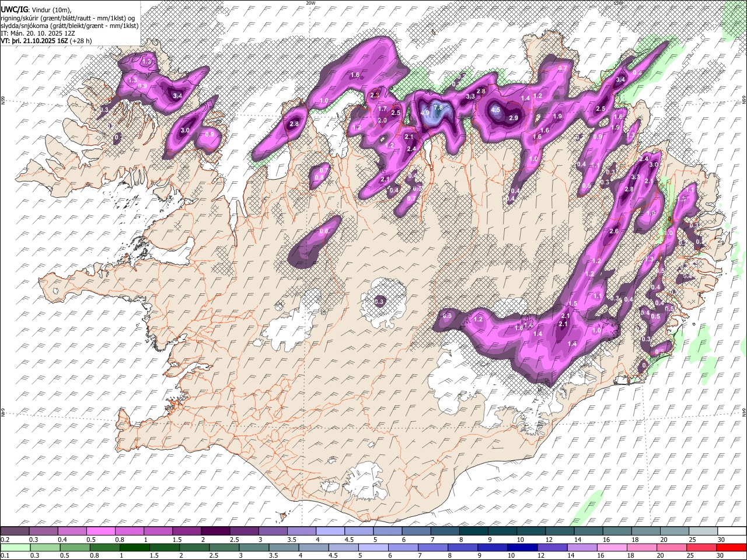Pick the 25 red swatch in lower legend bar
Image resolution: width=747 pixels, height=560 pixels.
(x=703, y=547)
